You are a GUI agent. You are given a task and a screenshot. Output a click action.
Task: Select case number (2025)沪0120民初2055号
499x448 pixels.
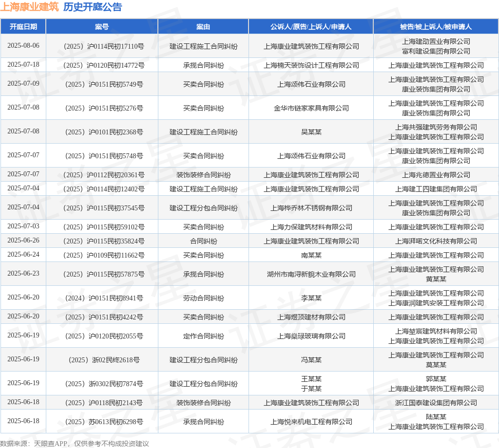click(x=104, y=336)
